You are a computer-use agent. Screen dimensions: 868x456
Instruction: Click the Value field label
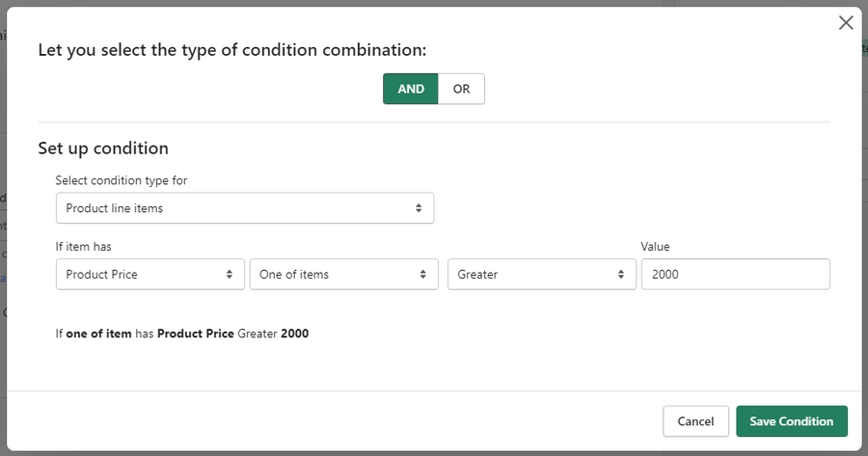pyautogui.click(x=655, y=247)
